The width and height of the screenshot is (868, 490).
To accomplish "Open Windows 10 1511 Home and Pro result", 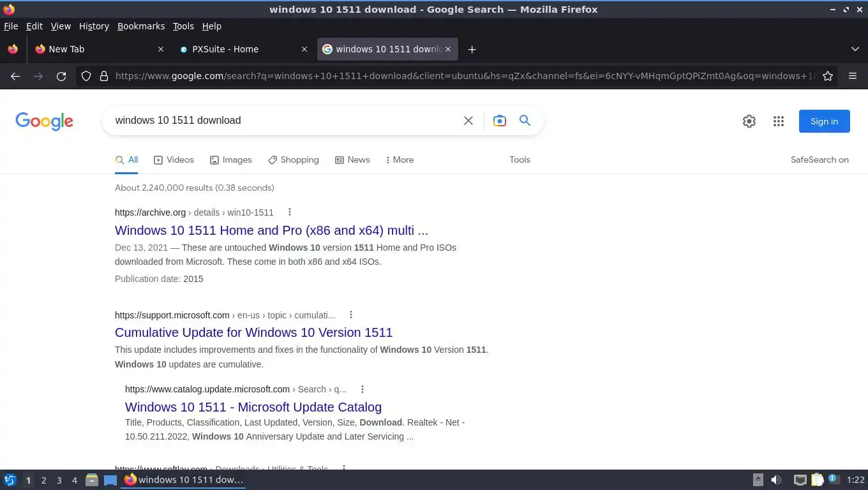I will pyautogui.click(x=271, y=230).
